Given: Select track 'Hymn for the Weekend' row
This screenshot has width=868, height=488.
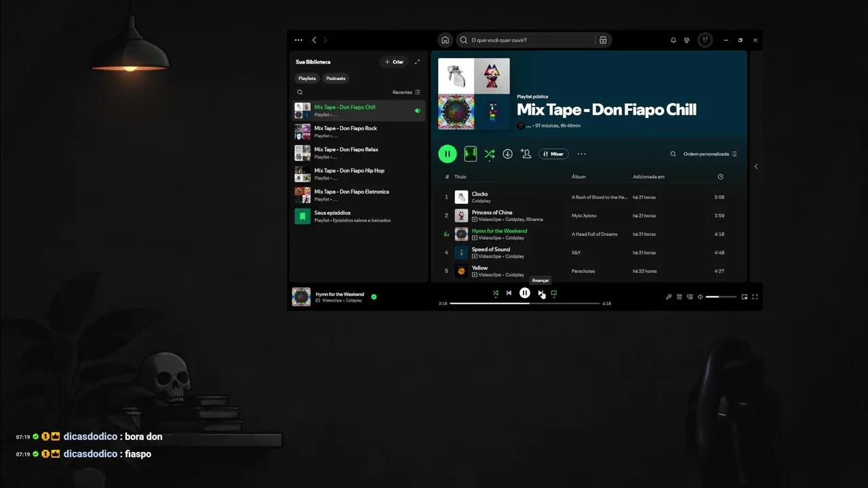Looking at the screenshot, I should pos(589,234).
